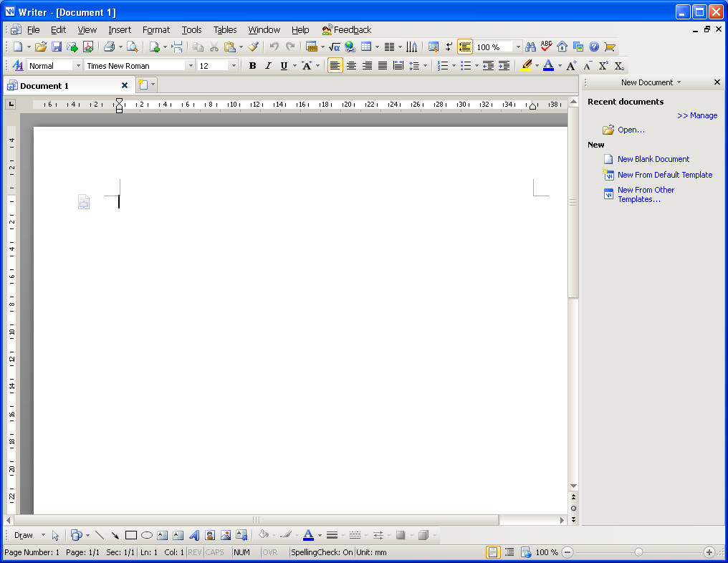Click the zoom slider handle
728x563 pixels.
(638, 552)
